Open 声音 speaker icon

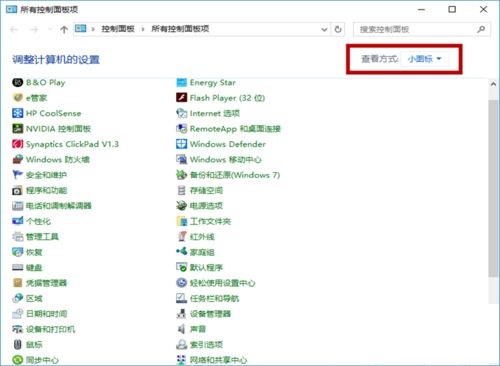[181, 329]
